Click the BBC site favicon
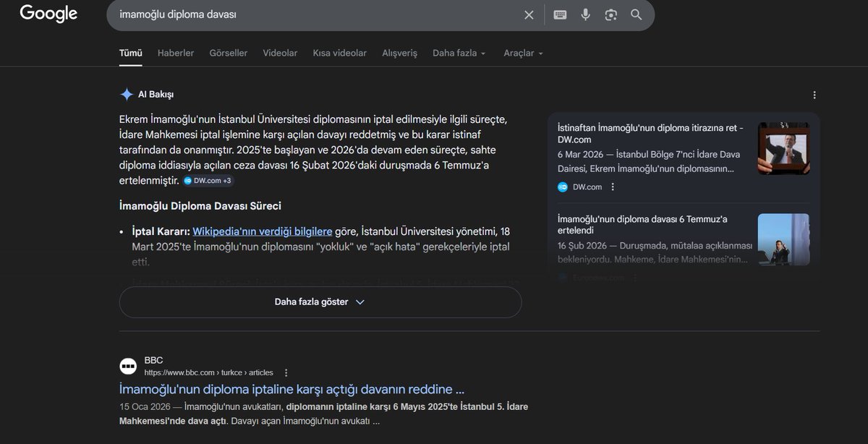Screen dimensions: 868x444 (x=128, y=366)
